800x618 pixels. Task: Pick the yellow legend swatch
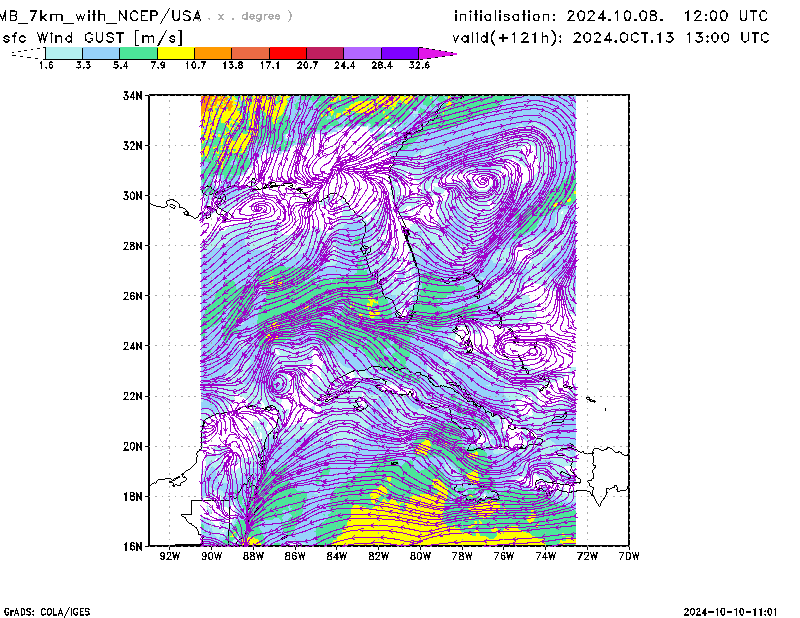click(176, 53)
